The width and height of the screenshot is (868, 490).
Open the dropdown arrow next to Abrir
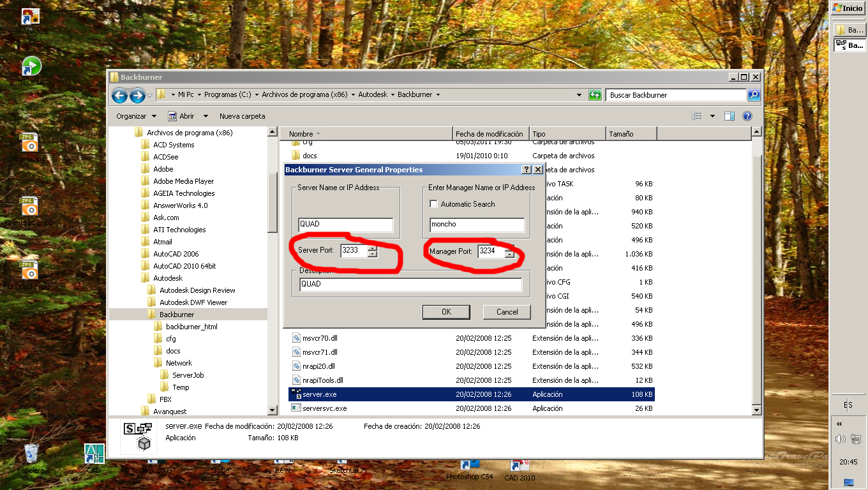(206, 116)
